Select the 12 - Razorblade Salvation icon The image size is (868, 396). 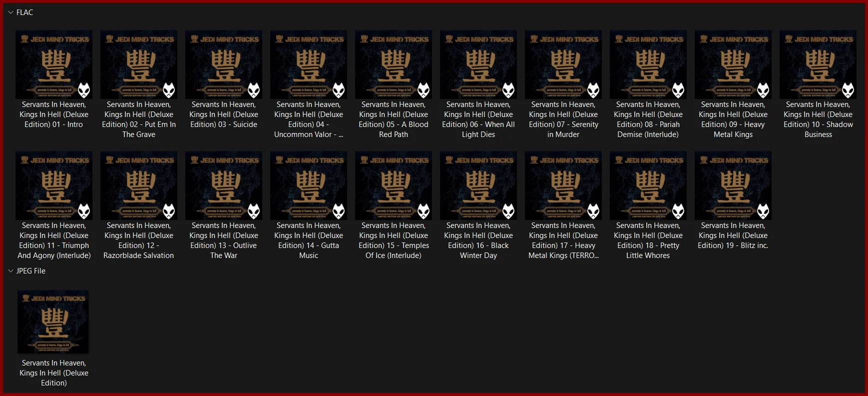(x=139, y=185)
